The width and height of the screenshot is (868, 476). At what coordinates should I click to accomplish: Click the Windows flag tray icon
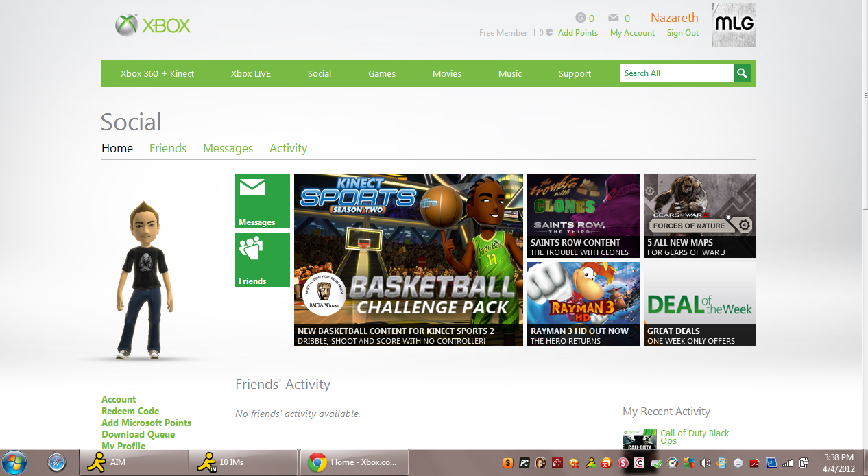click(x=723, y=463)
